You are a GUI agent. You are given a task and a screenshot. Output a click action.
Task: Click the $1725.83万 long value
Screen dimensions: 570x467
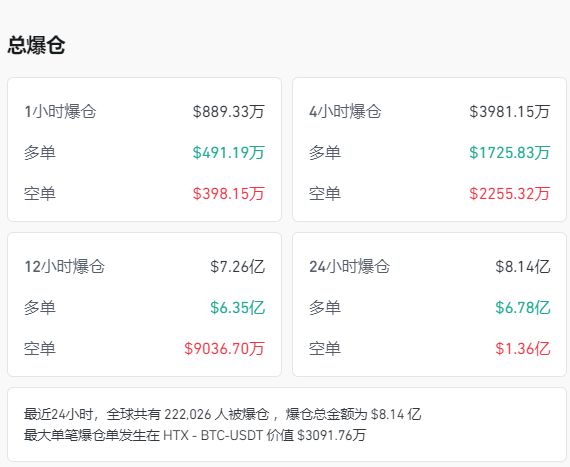click(510, 152)
